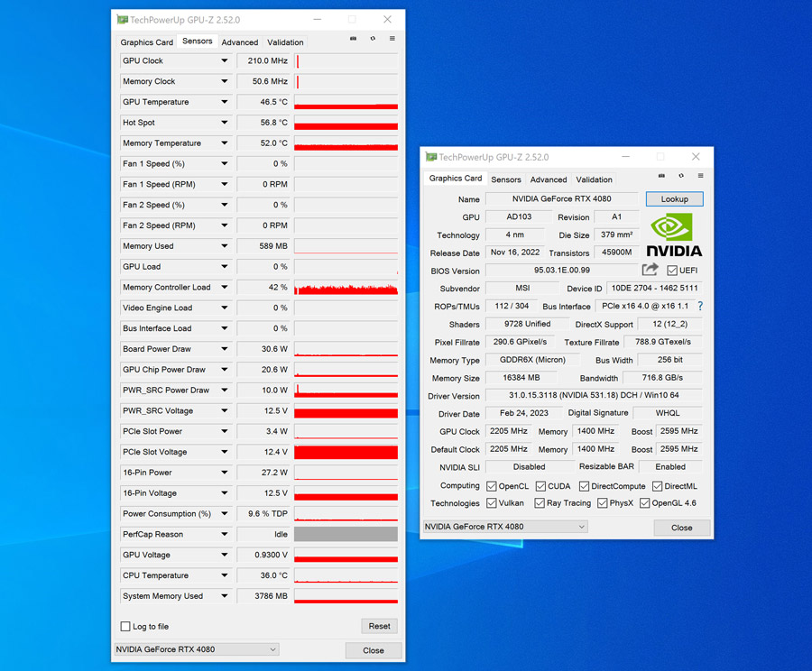Open hamburger menu in Sensors window
Viewport: 812px width, 671px height.
point(392,39)
